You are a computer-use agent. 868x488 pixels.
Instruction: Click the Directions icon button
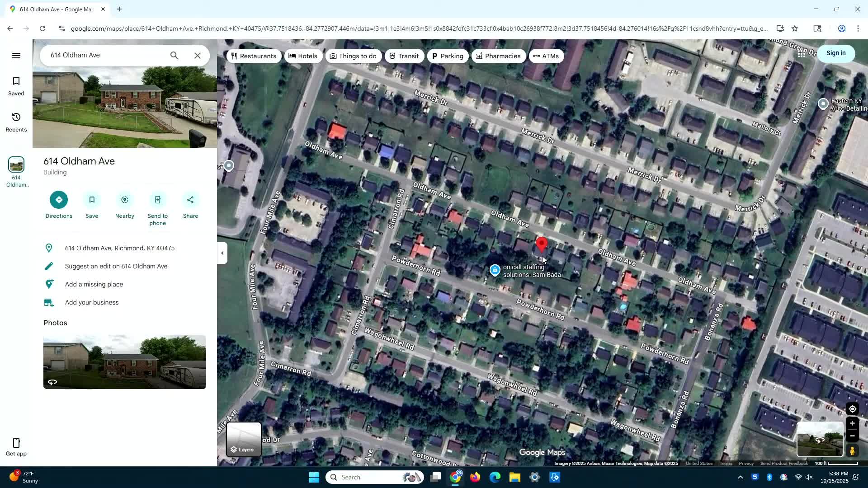point(59,200)
